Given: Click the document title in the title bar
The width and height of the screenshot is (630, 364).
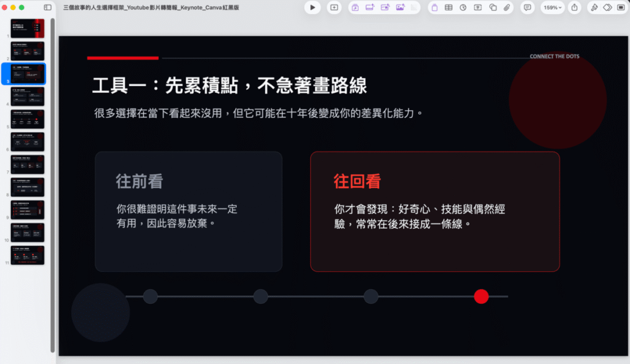Looking at the screenshot, I should (x=151, y=7).
